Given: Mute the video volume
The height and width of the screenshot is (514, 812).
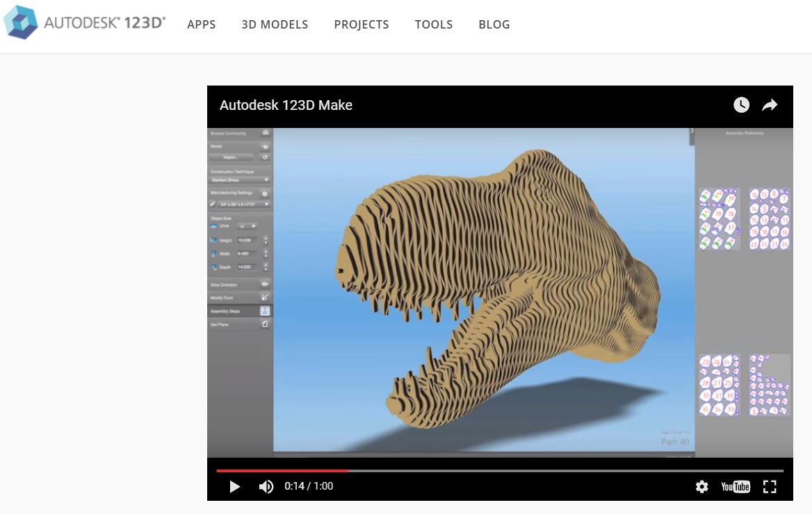Looking at the screenshot, I should click(266, 487).
